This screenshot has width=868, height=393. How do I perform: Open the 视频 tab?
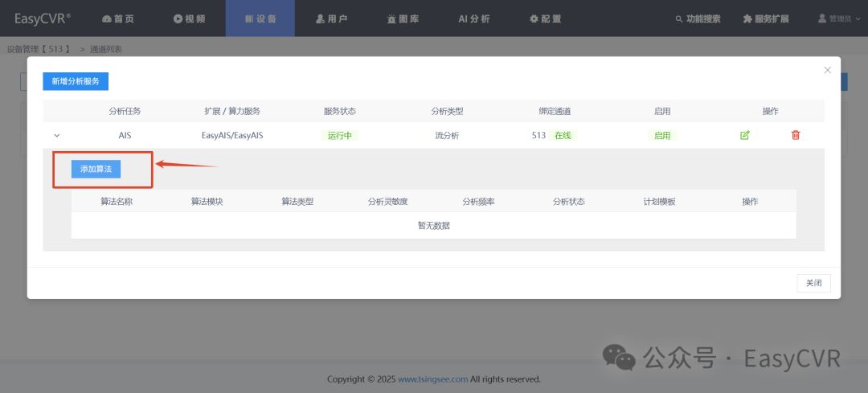[190, 18]
